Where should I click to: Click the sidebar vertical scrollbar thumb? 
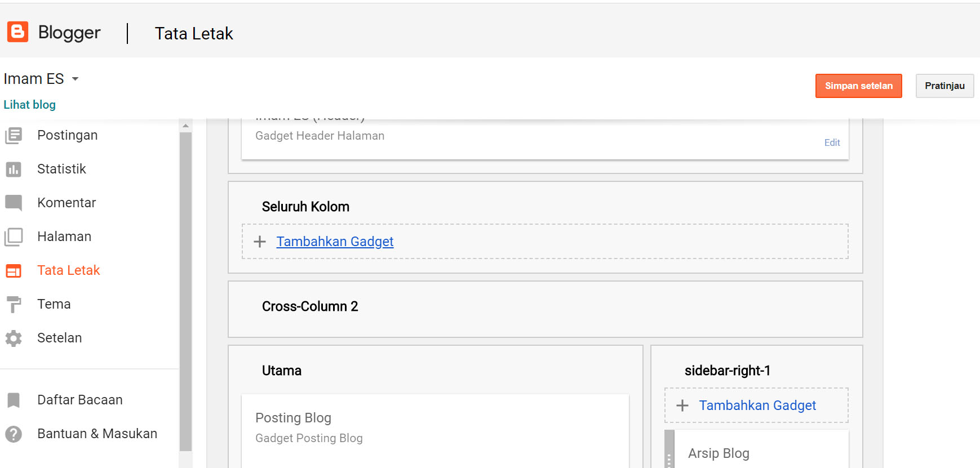185,292
